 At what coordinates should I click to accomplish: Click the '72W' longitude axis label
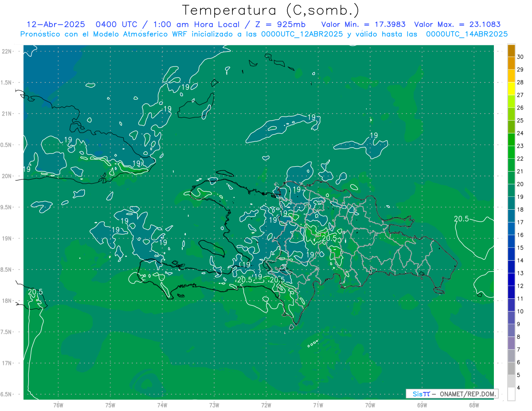(x=266, y=405)
